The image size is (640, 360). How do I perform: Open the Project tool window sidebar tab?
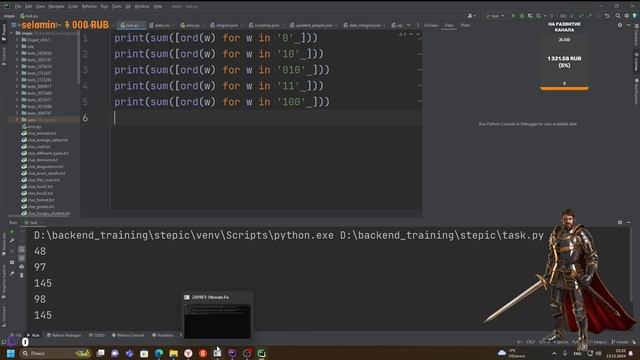coord(4,33)
